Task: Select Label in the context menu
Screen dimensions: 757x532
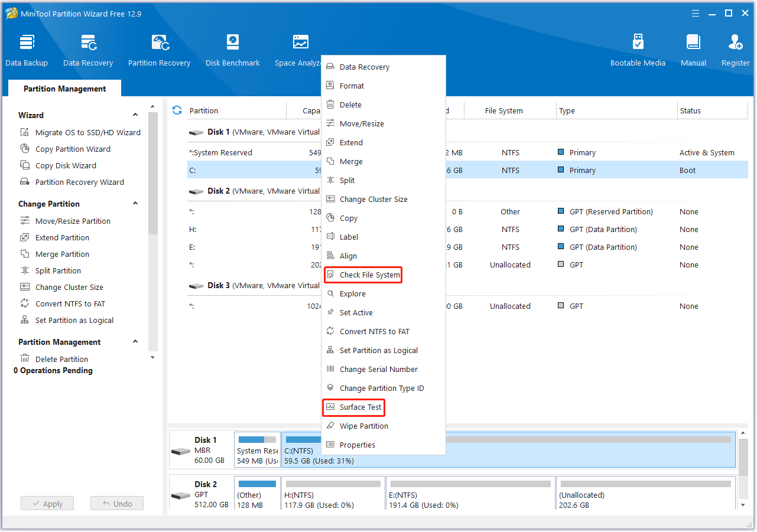Action: pyautogui.click(x=383, y=237)
